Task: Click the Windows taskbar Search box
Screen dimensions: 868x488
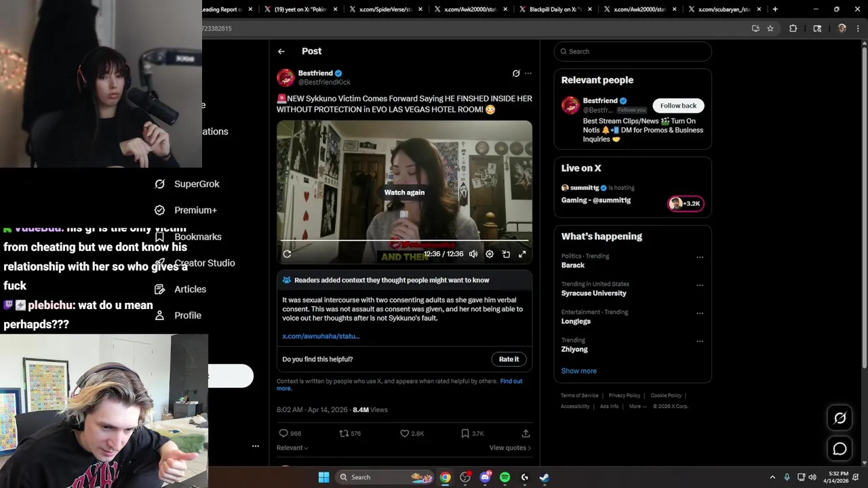Action: coord(386,477)
